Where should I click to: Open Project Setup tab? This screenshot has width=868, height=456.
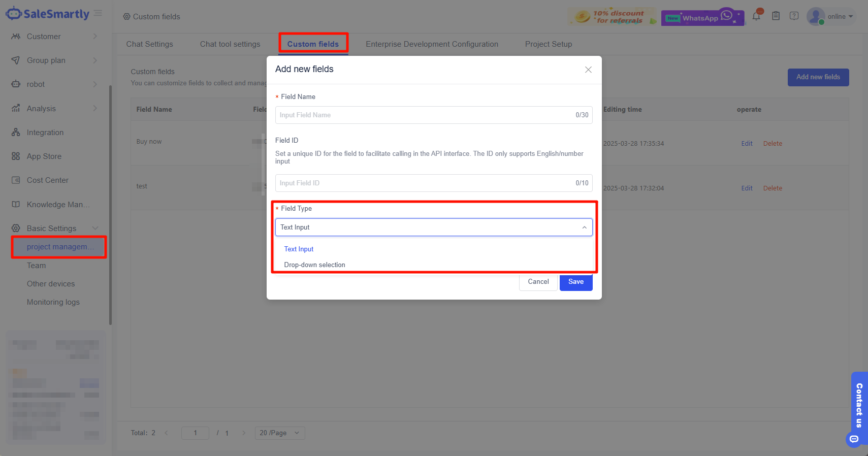pos(548,44)
